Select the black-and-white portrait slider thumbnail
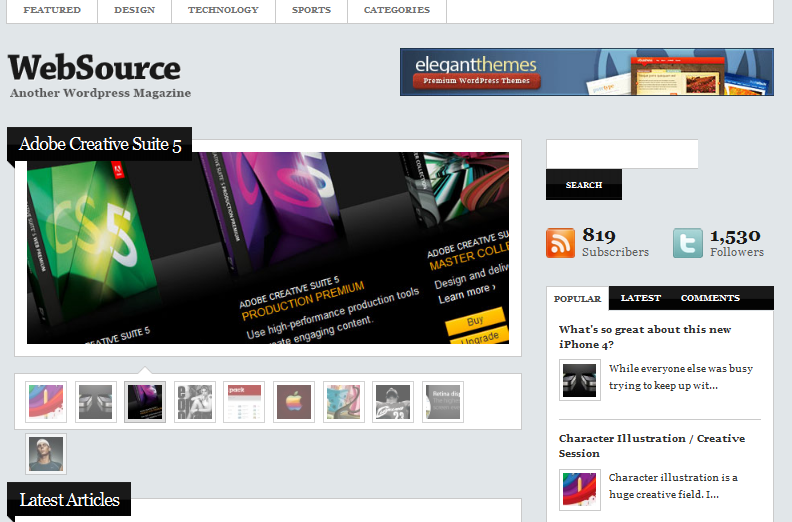 tap(194, 402)
